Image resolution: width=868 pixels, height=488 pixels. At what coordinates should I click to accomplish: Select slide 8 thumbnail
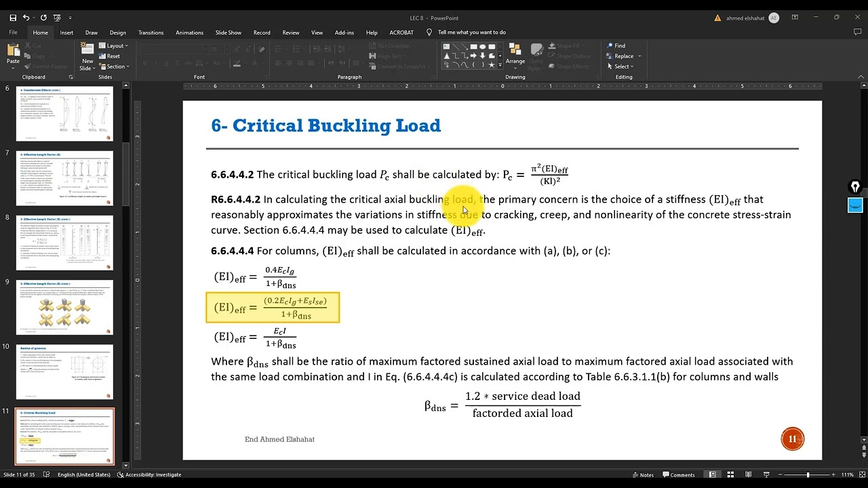click(x=64, y=243)
